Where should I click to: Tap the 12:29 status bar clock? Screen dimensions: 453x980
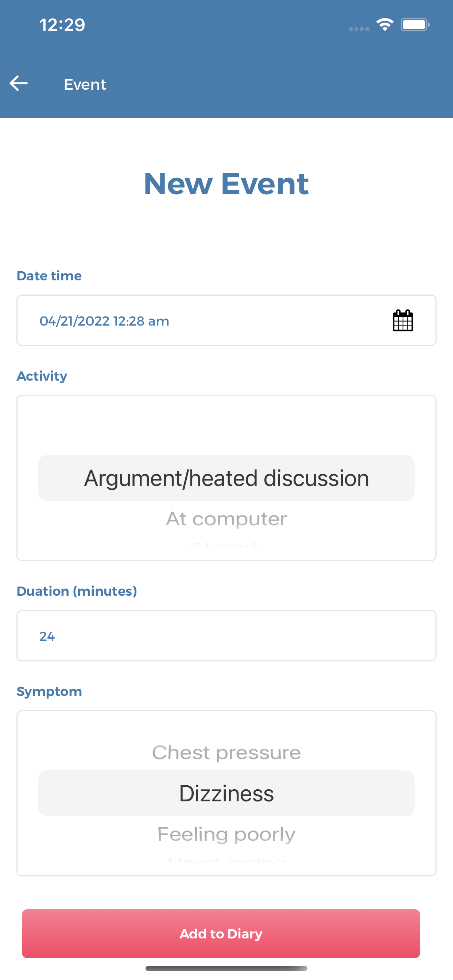[x=62, y=25]
